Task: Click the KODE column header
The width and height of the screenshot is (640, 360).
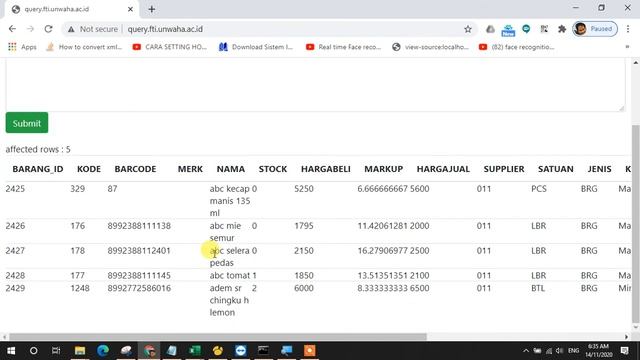Action: (x=89, y=169)
